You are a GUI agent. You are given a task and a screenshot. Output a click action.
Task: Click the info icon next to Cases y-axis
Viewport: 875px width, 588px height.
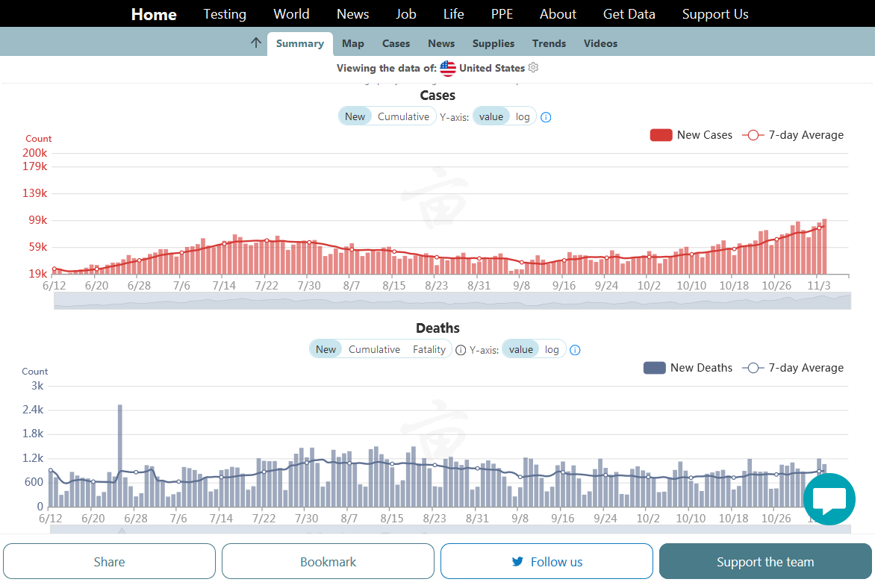pos(546,117)
